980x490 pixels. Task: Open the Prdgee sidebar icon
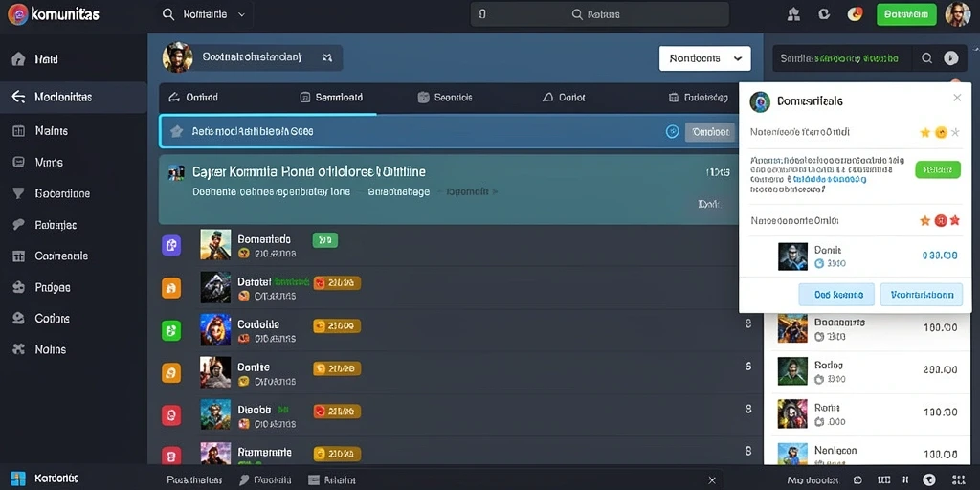19,287
